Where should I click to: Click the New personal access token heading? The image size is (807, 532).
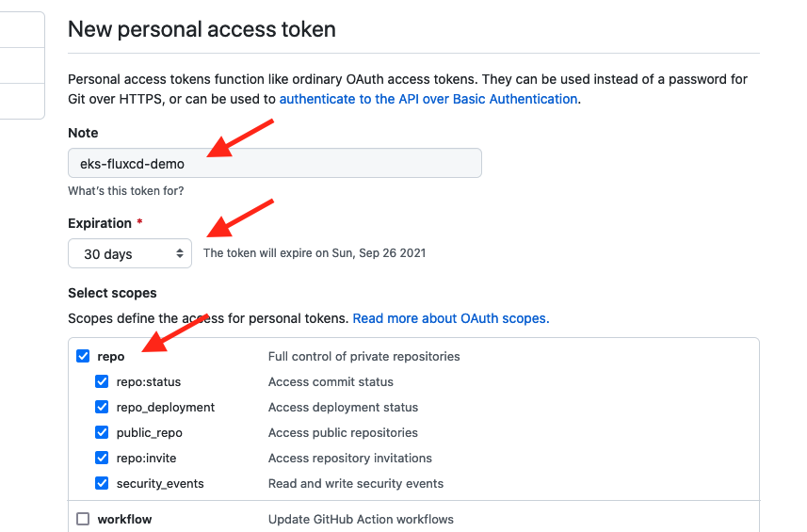[x=202, y=29]
